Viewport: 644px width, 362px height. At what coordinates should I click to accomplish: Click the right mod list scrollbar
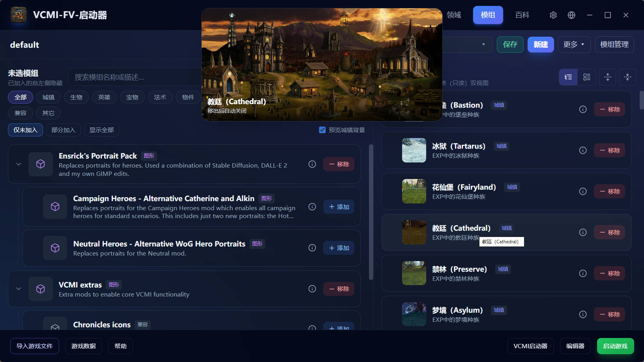click(x=642, y=100)
